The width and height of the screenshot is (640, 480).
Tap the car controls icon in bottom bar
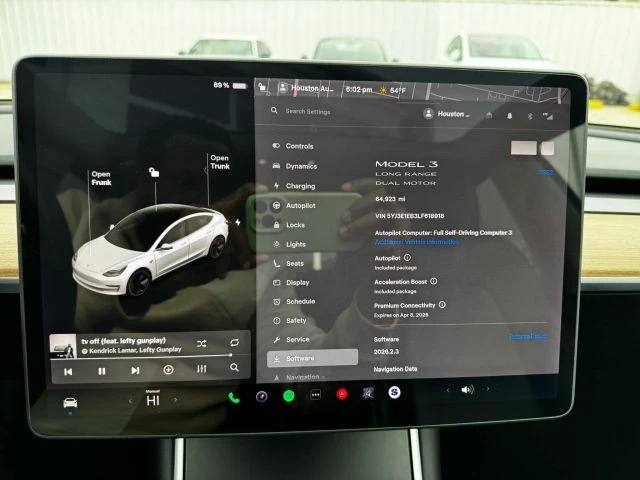click(70, 403)
